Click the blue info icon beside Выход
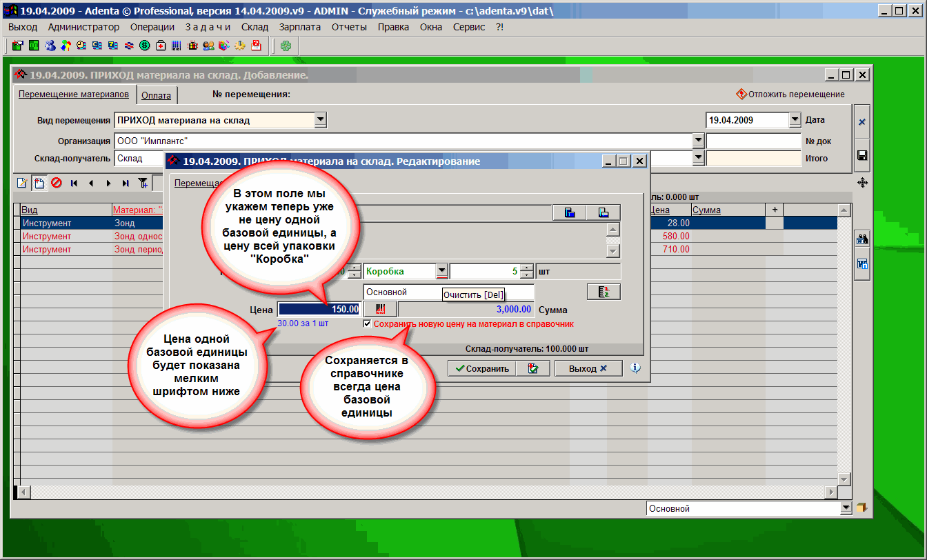The height and width of the screenshot is (560, 927). (635, 368)
